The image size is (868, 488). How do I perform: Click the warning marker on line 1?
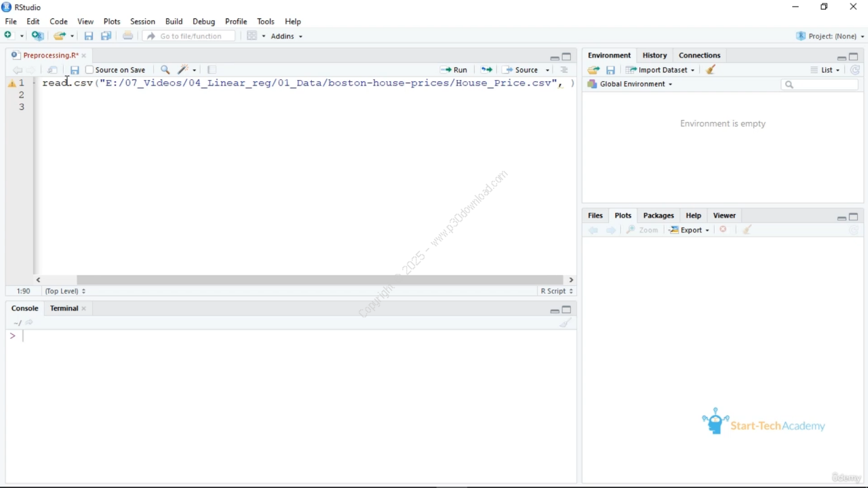click(12, 83)
